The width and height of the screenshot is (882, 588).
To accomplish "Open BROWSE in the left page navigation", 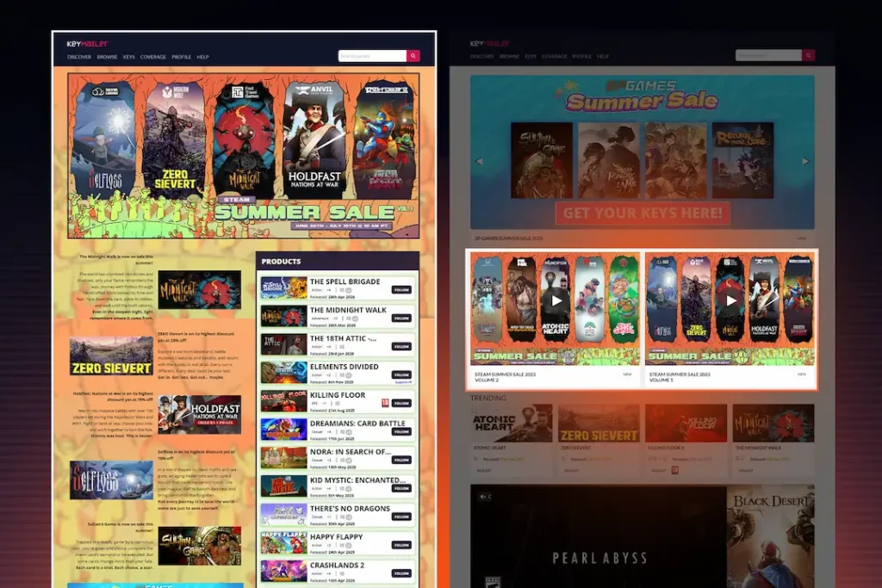I will (x=107, y=57).
